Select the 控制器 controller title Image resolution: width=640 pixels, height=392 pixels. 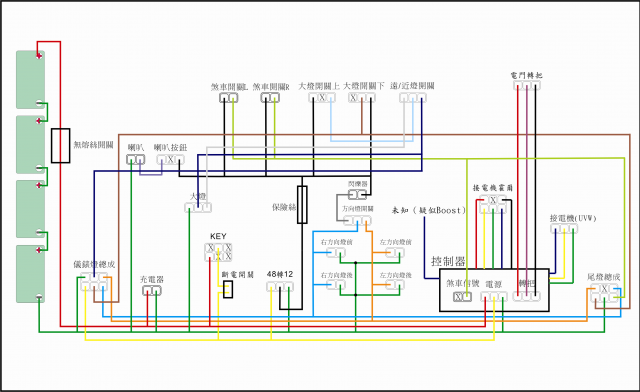click(448, 261)
